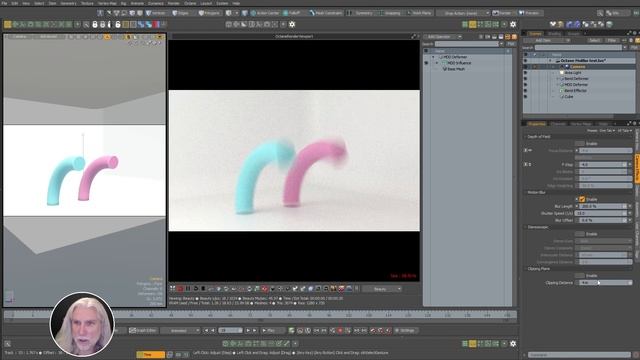Select Polygons selection mode button

pos(209,13)
